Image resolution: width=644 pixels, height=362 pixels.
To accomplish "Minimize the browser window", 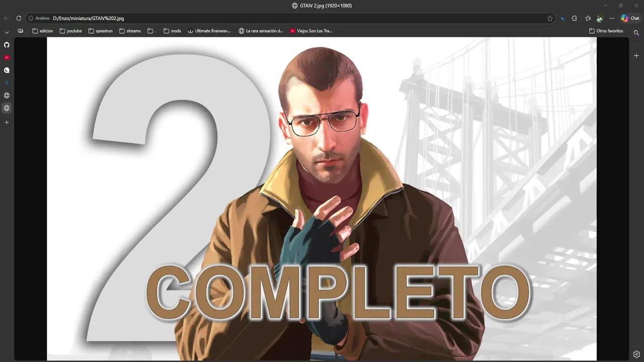I will pyautogui.click(x=605, y=6).
